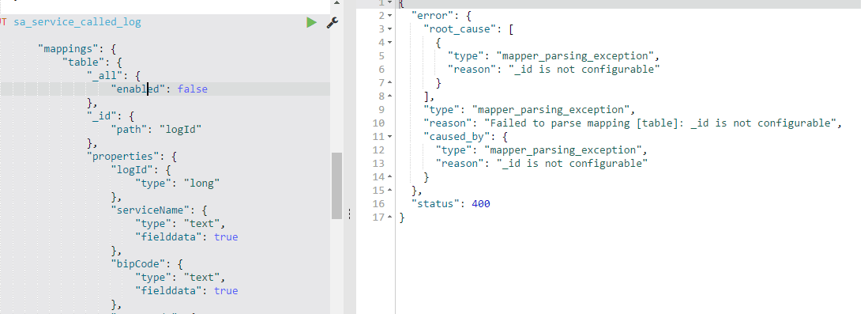Collapse the "error" object fold arrow on line 2
The image size is (868, 314).
(389, 16)
